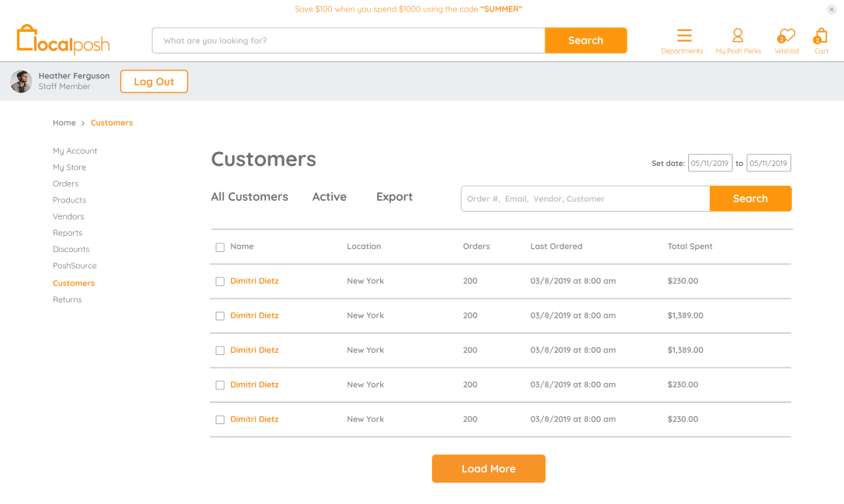844x504 pixels.
Task: Open the start date picker field
Action: (x=710, y=163)
